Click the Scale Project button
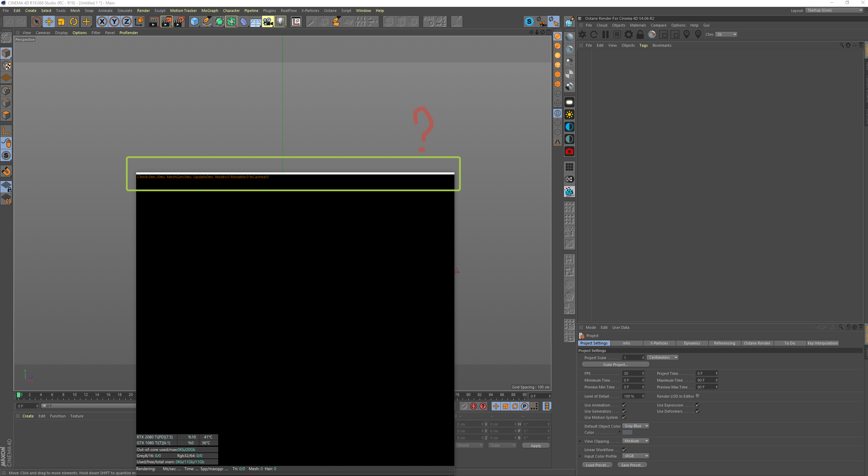The image size is (868, 476). (x=615, y=365)
